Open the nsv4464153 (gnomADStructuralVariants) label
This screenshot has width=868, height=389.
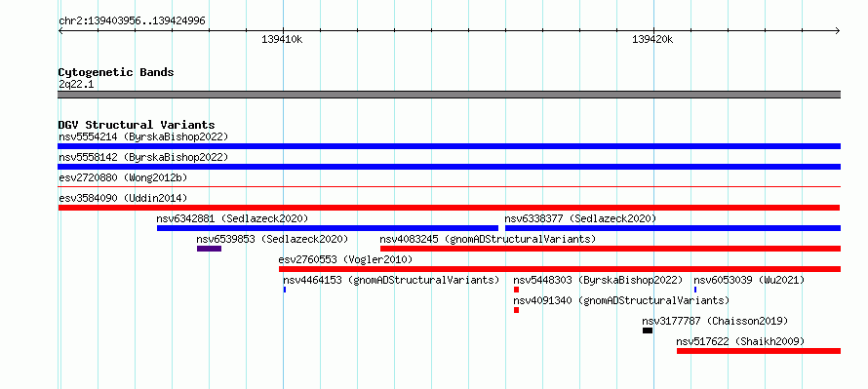[x=391, y=280]
